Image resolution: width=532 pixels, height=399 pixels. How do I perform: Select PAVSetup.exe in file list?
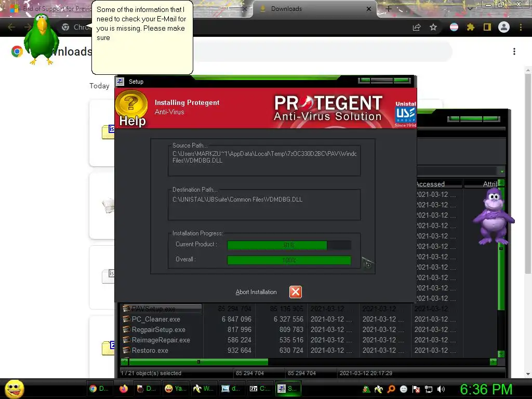click(162, 309)
